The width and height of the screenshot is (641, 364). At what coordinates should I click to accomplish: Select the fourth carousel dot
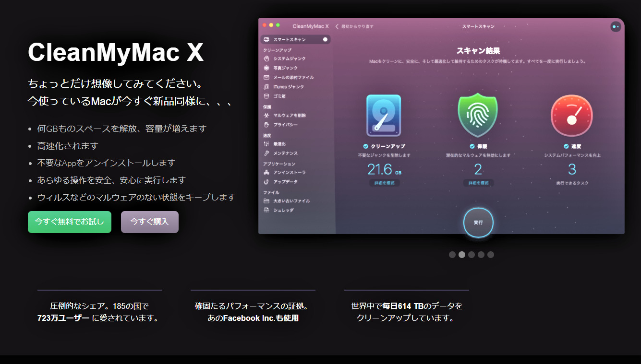pos(481,255)
